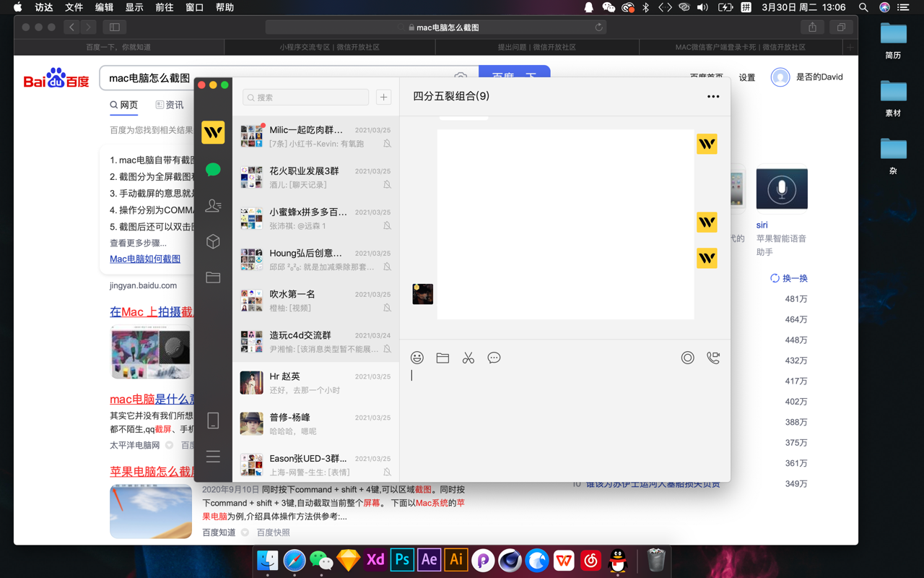
Task: Open the WeChat favorites cube icon
Action: point(213,241)
